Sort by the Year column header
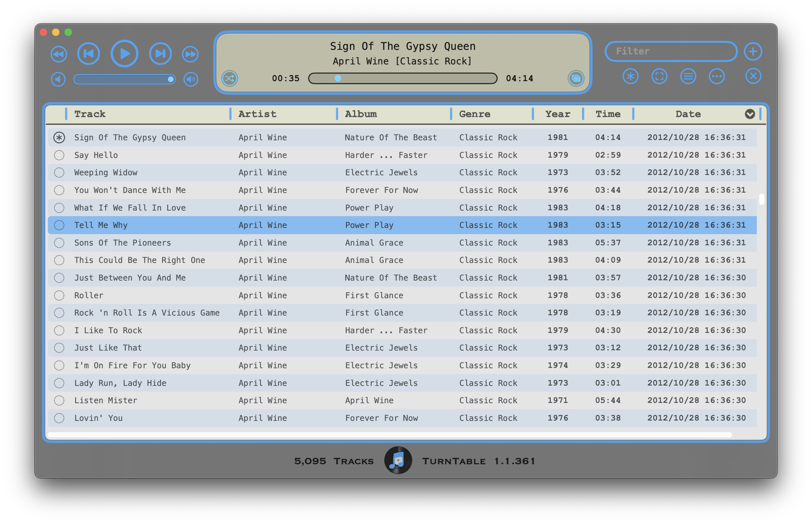The width and height of the screenshot is (812, 524). [557, 114]
